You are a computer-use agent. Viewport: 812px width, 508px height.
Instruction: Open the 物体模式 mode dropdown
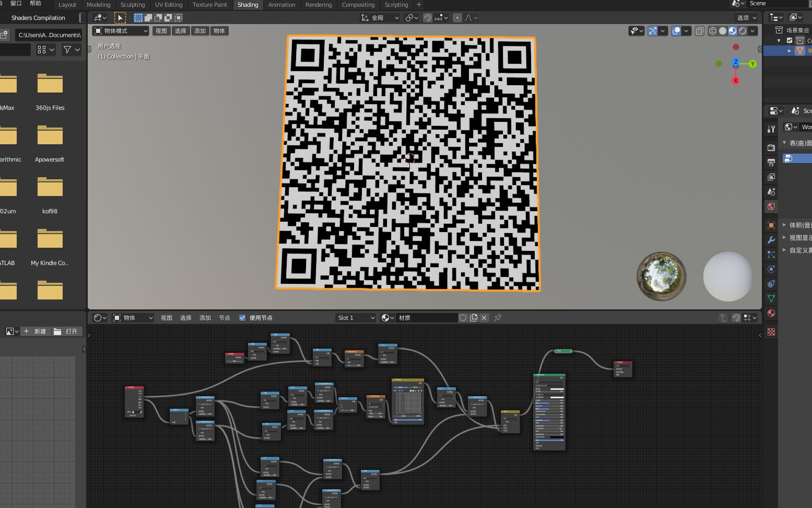click(x=120, y=31)
